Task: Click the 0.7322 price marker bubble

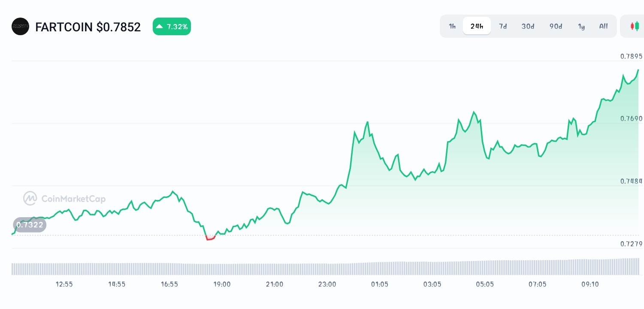Action: (30, 224)
